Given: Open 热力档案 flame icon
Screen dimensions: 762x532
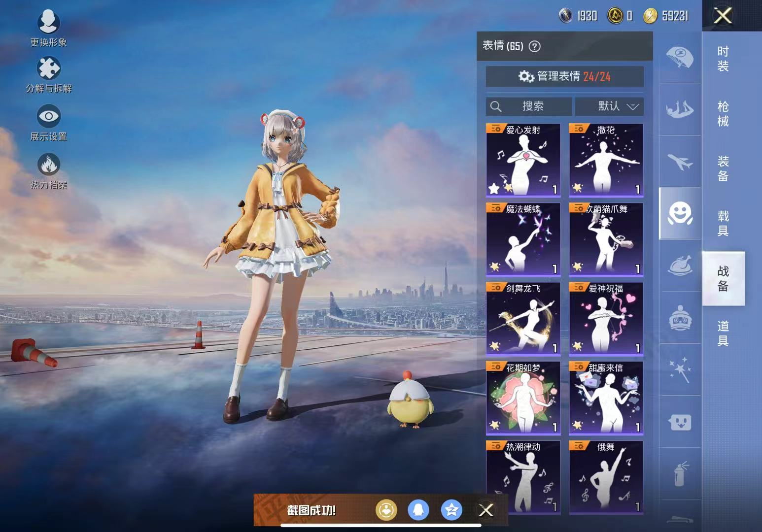Looking at the screenshot, I should (48, 165).
